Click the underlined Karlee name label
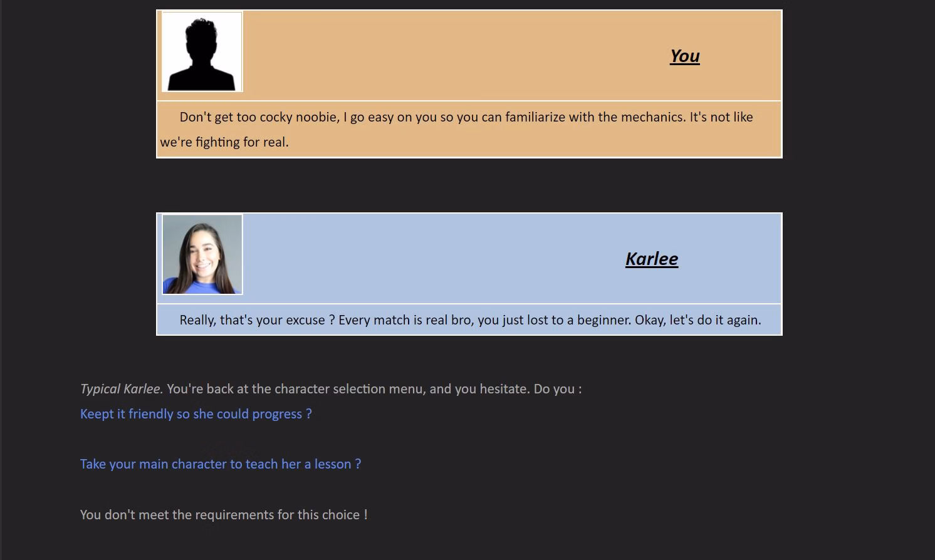Screen dimensions: 935x560 click(x=652, y=259)
